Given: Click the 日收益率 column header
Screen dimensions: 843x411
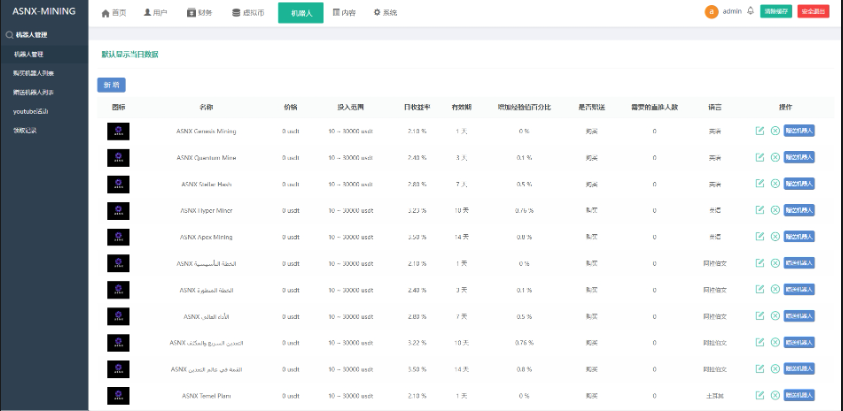Looking at the screenshot, I should point(417,107).
